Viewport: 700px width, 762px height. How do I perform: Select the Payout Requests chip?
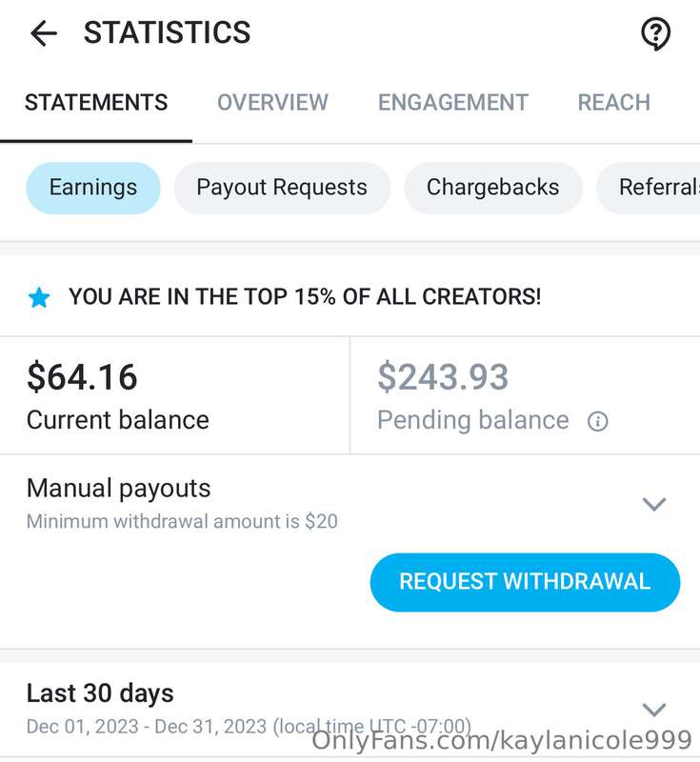[282, 188]
